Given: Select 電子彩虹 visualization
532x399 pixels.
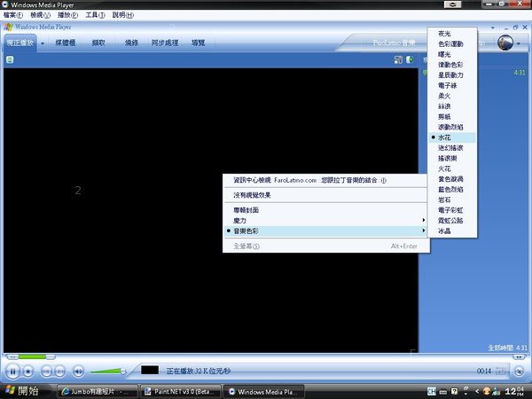Looking at the screenshot, I should [x=452, y=210].
